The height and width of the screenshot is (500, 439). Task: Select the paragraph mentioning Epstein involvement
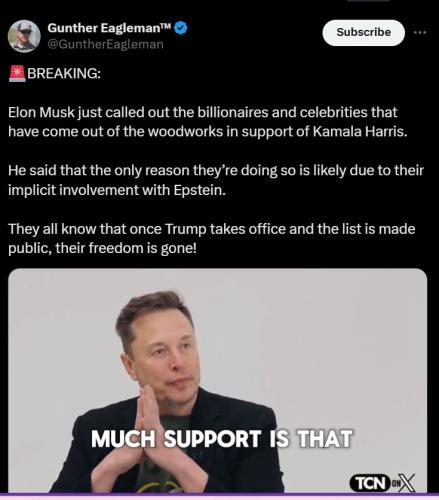tap(216, 180)
